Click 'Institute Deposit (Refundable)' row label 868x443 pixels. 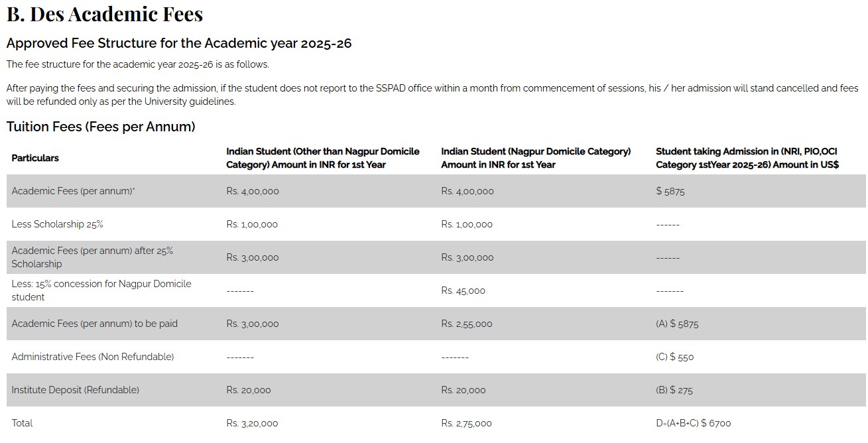pos(75,390)
